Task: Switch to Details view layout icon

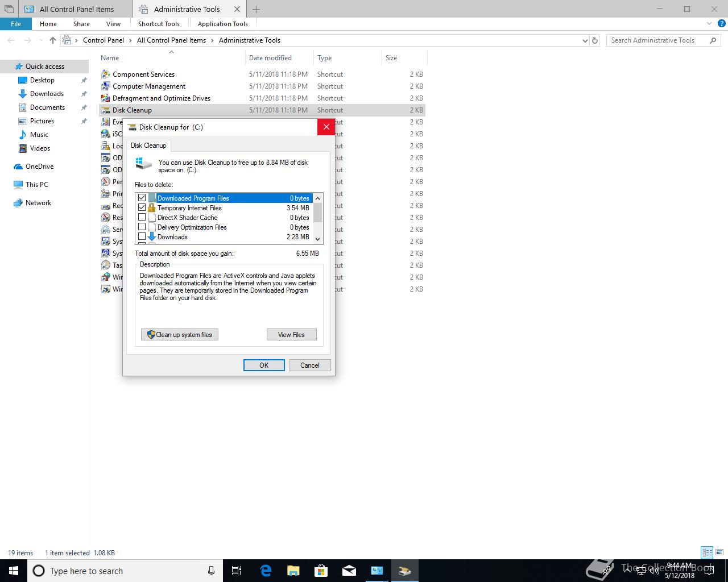Action: 707,552
